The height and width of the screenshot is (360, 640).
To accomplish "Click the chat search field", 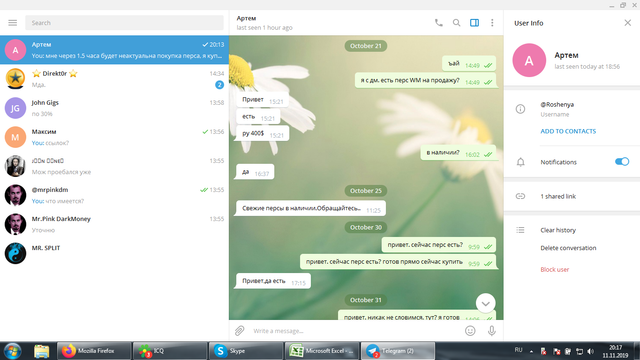I will 124,23.
